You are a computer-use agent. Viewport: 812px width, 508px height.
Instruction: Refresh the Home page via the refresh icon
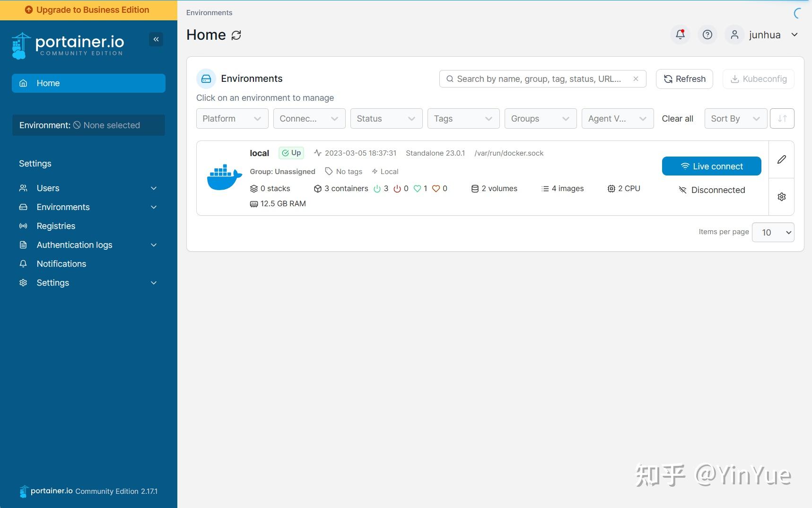[236, 35]
